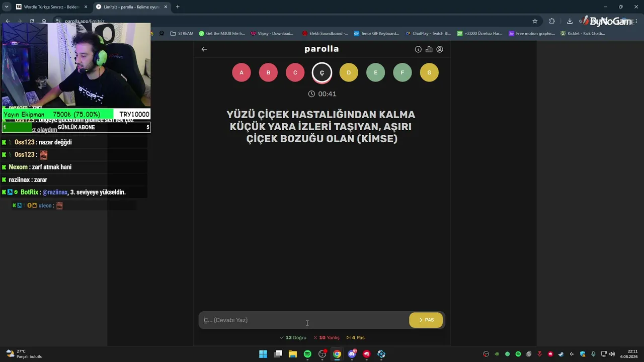Select the current letter Ç circle
Screen dimensions: 644x362
tap(322, 72)
